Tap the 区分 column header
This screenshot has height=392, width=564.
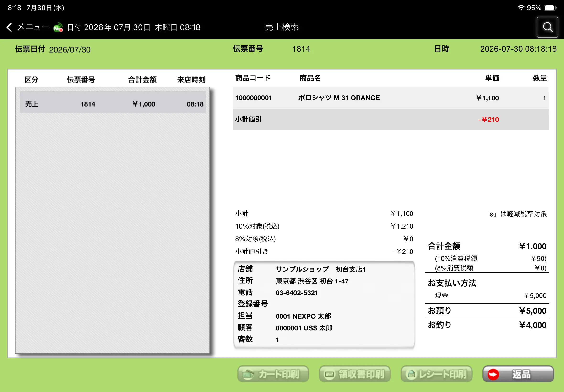coord(32,80)
